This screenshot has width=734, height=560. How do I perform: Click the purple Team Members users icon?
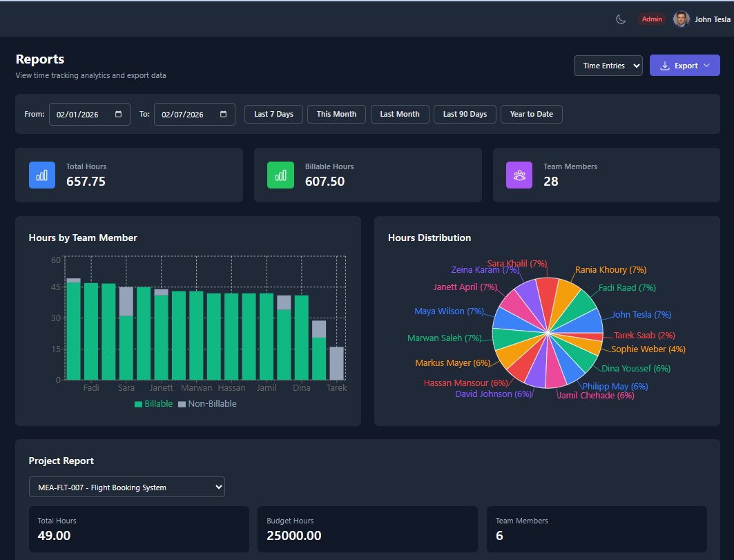[x=519, y=175]
